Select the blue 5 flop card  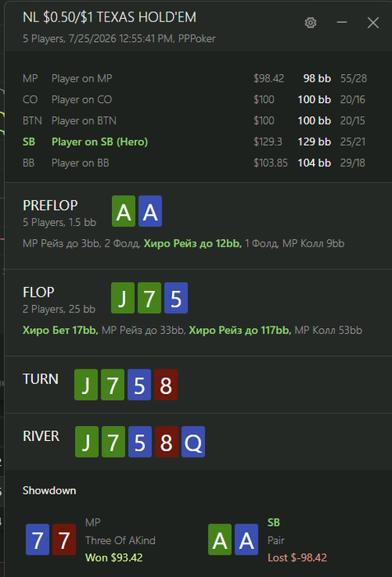(x=175, y=298)
